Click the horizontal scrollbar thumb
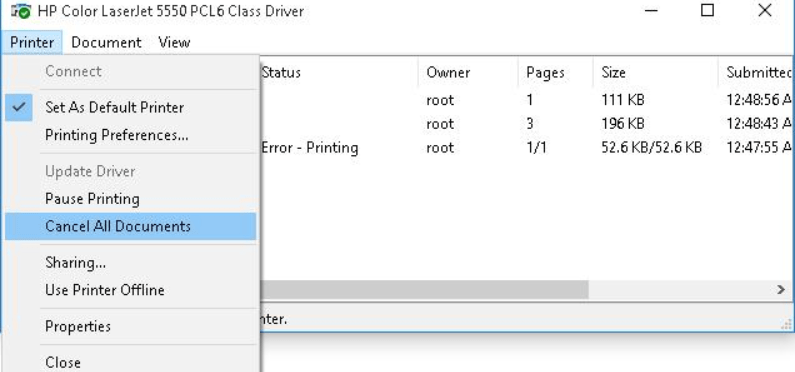 click(424, 290)
